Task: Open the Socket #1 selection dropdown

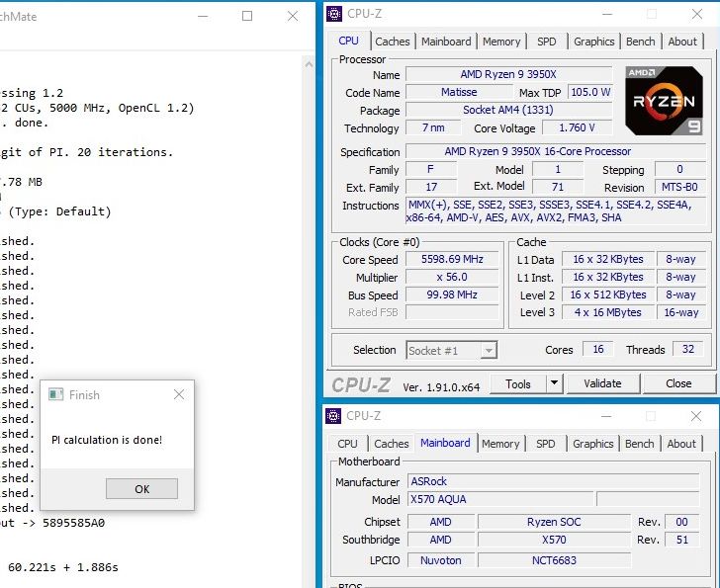Action: (451, 351)
